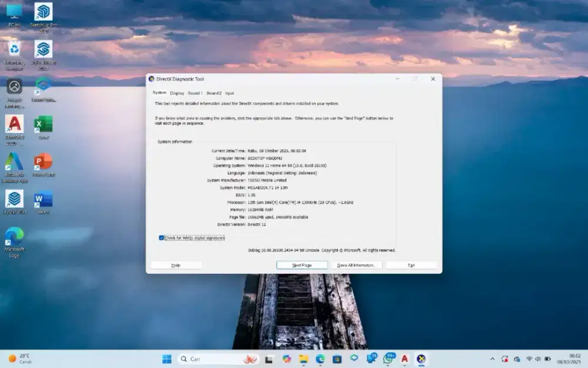The width and height of the screenshot is (588, 368).
Task: Open the AutoCAD desktop shortcut
Action: click(x=14, y=125)
